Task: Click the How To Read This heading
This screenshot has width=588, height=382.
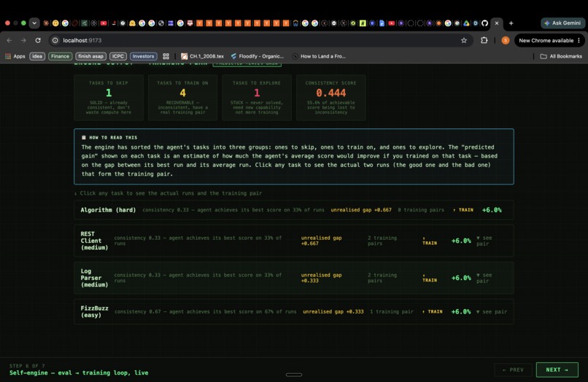Action: [x=113, y=138]
